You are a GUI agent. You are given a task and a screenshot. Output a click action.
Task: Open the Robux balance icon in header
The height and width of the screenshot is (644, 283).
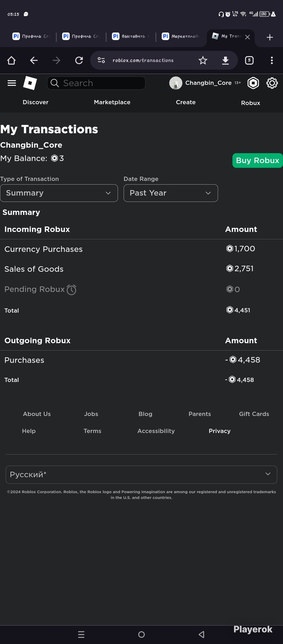click(253, 83)
